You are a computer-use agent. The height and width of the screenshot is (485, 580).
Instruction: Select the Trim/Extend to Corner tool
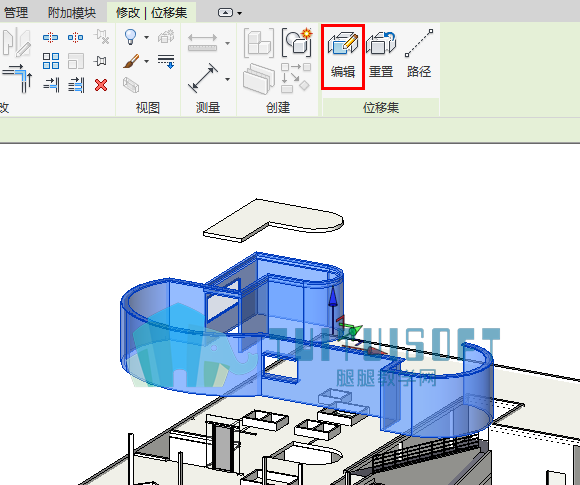click(17, 78)
